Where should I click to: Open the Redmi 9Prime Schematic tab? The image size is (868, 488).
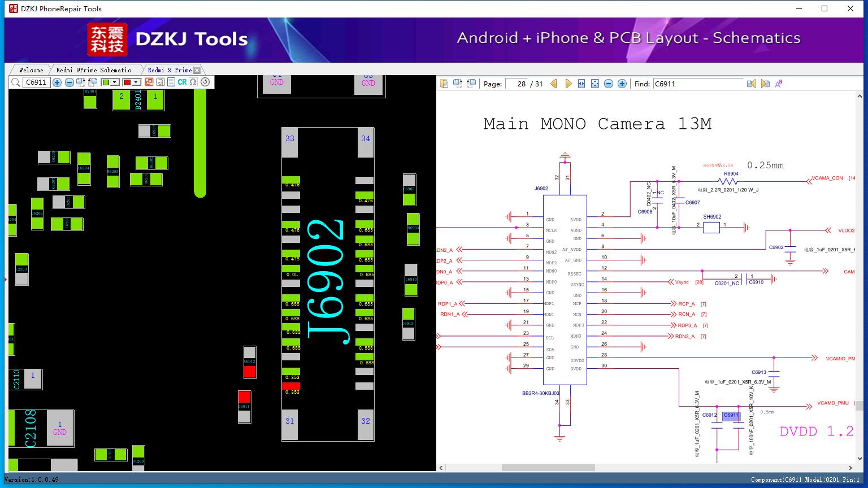point(93,70)
